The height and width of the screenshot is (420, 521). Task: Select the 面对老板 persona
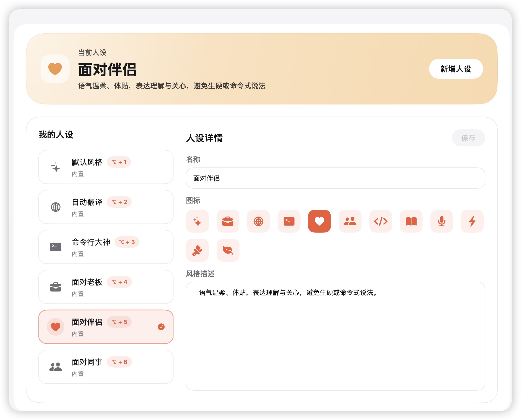point(106,287)
